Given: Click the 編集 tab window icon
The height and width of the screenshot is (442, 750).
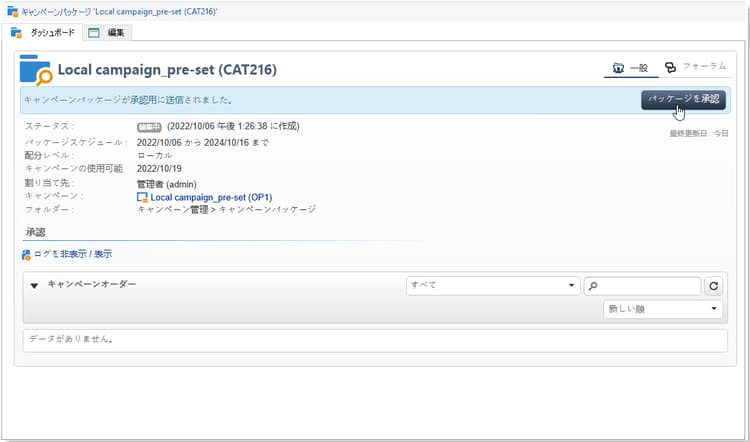Looking at the screenshot, I should [94, 33].
